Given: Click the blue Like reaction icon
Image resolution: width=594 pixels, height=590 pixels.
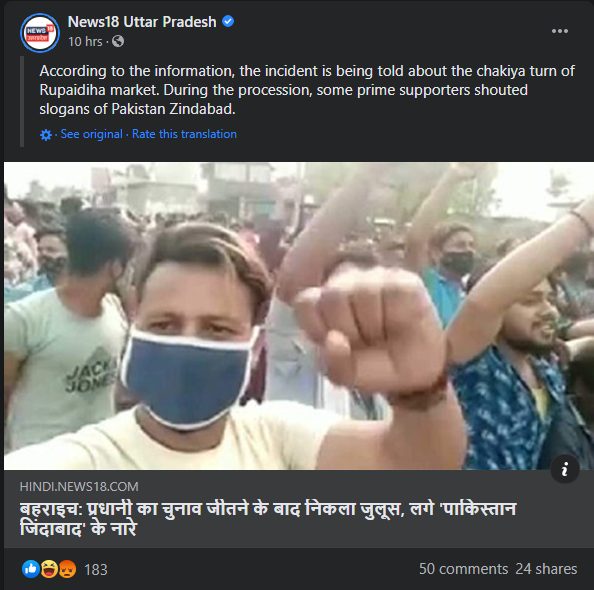Looking at the screenshot, I should pyautogui.click(x=31, y=569).
